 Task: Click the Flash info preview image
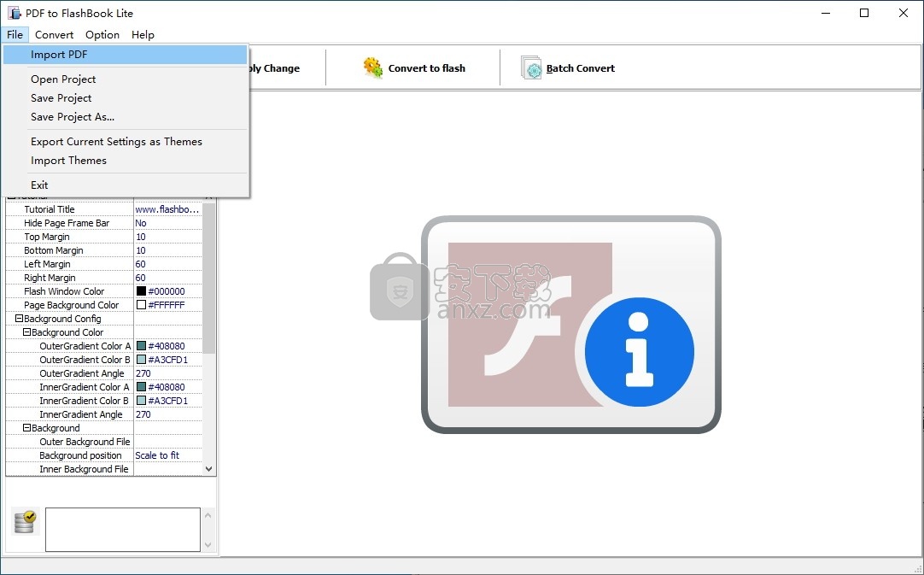tap(571, 325)
